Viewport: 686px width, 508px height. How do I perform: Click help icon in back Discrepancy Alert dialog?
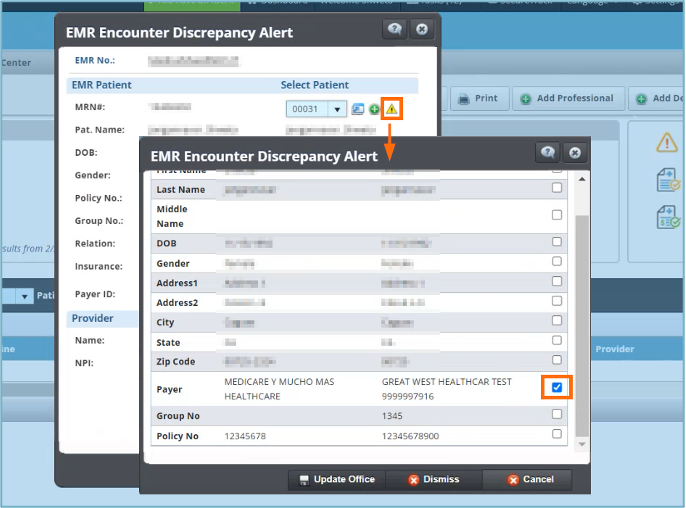click(x=395, y=29)
